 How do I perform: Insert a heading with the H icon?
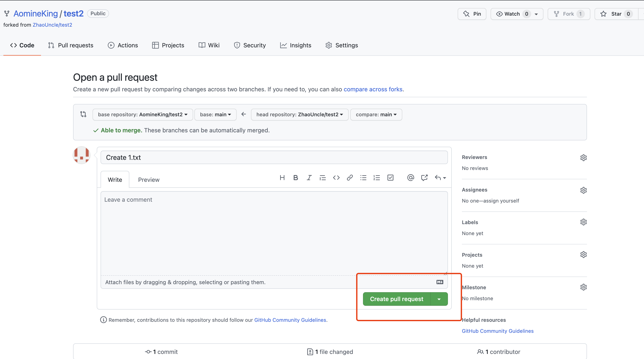point(282,178)
